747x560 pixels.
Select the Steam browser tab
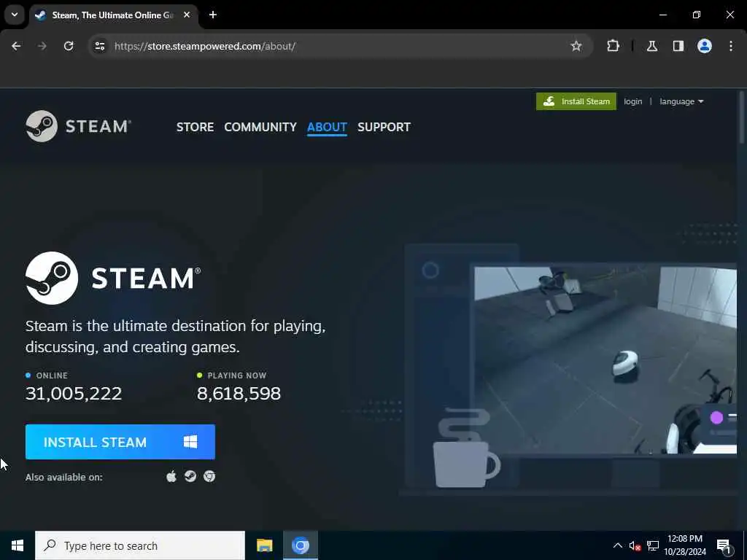(112, 15)
